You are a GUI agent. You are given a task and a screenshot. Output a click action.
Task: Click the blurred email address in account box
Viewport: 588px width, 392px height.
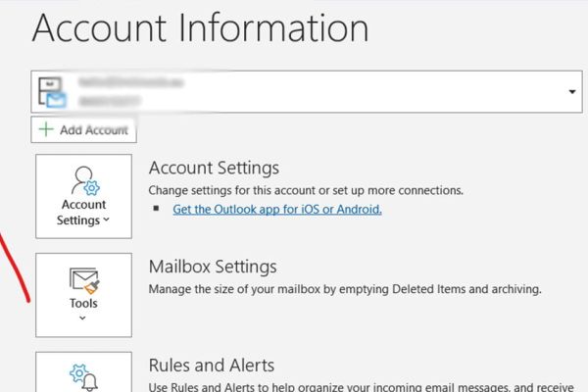point(131,82)
